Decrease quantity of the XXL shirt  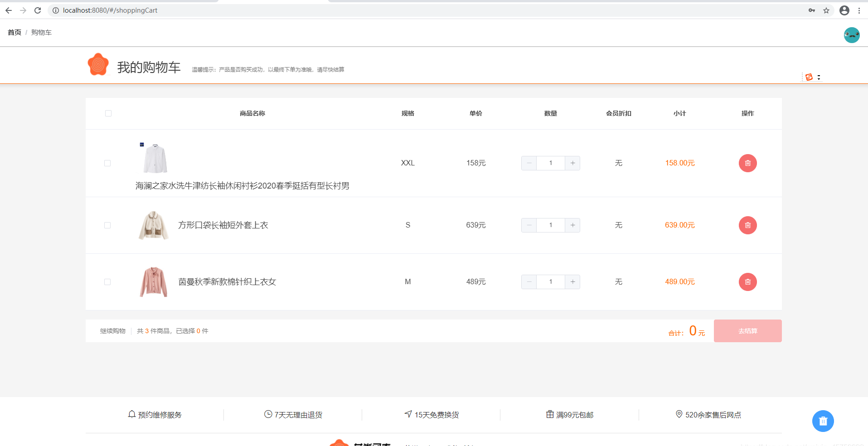pos(529,163)
